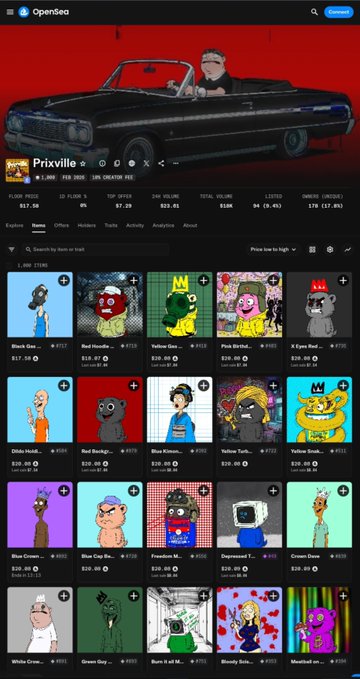
Task: Open the 'Red Hoodie' item title
Action: 97,346
